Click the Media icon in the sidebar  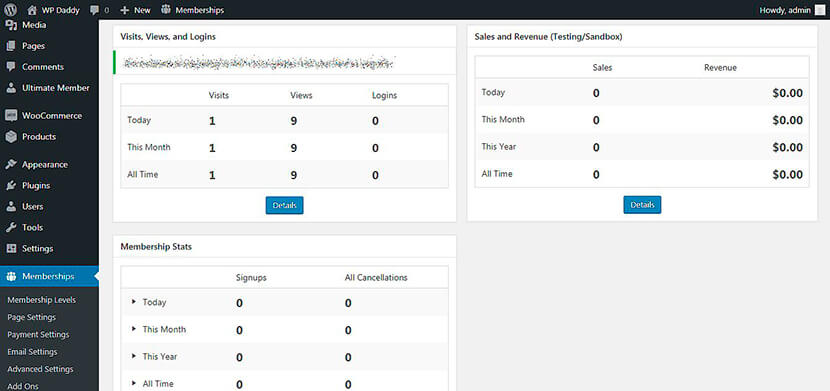point(11,25)
